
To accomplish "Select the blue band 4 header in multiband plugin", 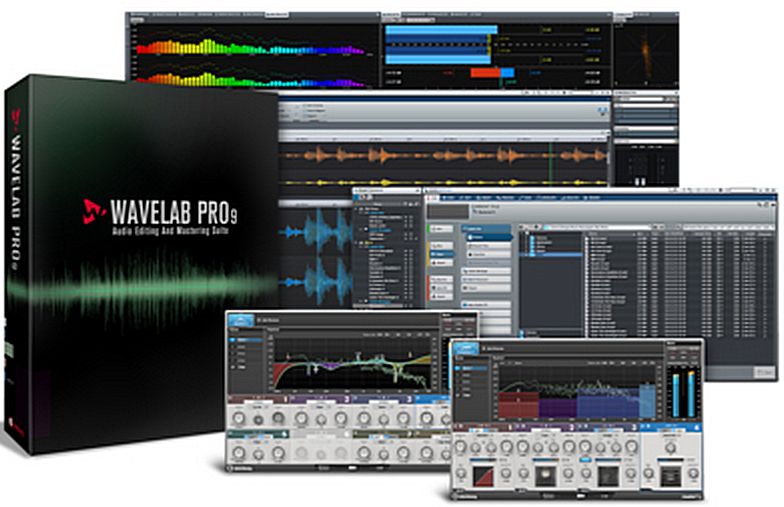I will click(670, 428).
